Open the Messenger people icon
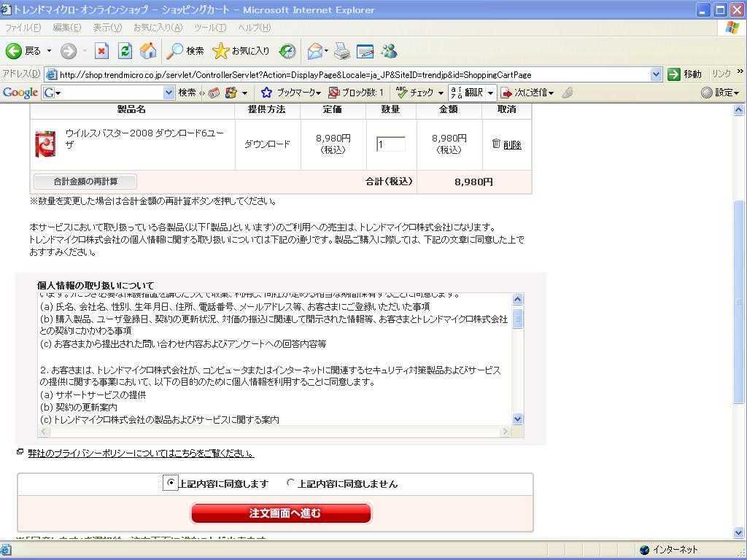 pyautogui.click(x=390, y=51)
